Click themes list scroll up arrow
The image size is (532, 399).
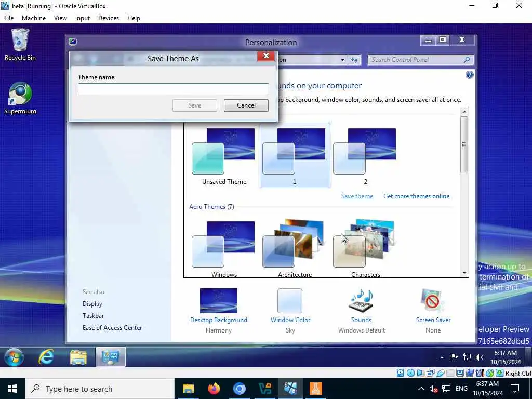pyautogui.click(x=464, y=112)
